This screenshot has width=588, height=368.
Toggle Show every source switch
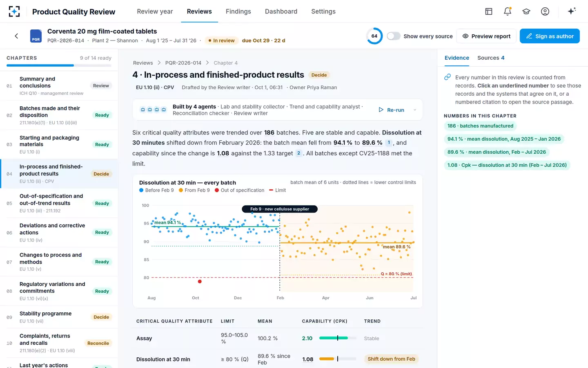coord(394,36)
